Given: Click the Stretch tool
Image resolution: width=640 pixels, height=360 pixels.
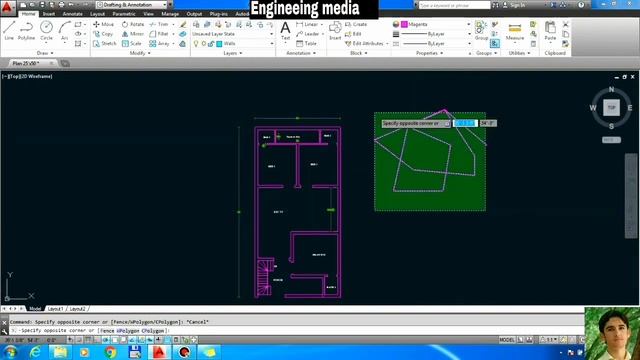Looking at the screenshot, I should pyautogui.click(x=104, y=43).
